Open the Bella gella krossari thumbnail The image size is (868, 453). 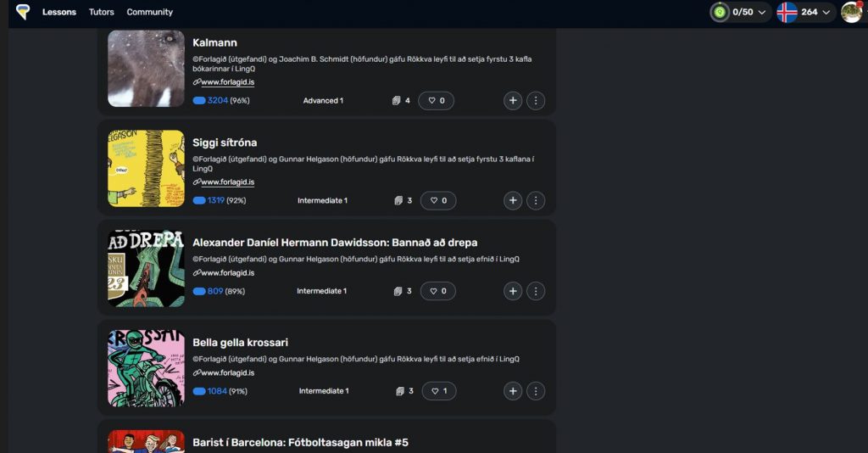point(146,368)
